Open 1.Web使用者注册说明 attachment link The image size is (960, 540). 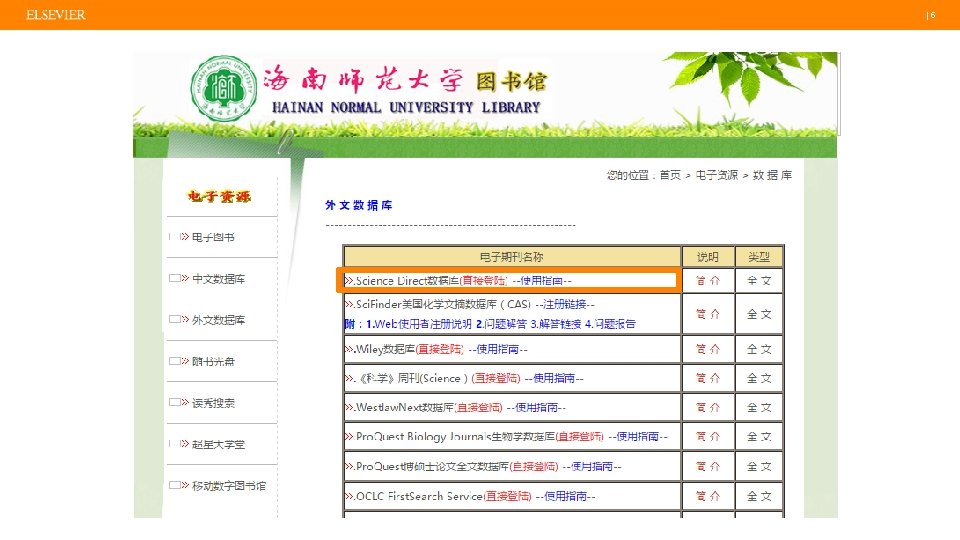point(419,323)
